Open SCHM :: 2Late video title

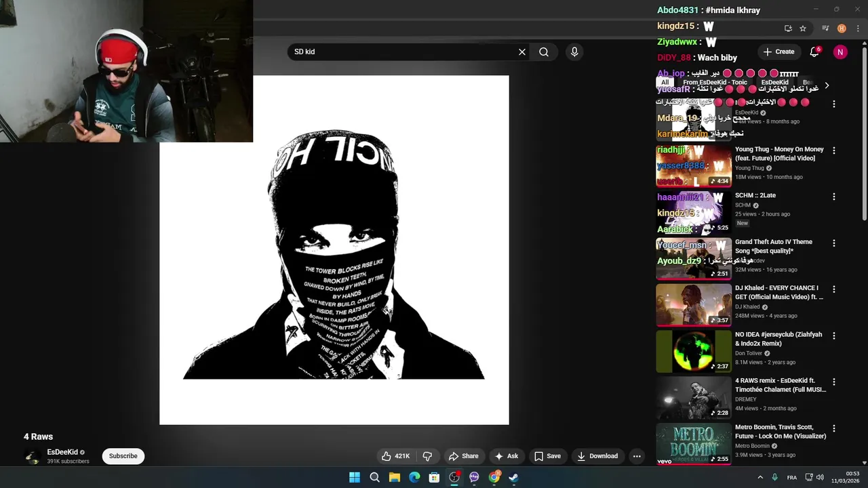(755, 195)
